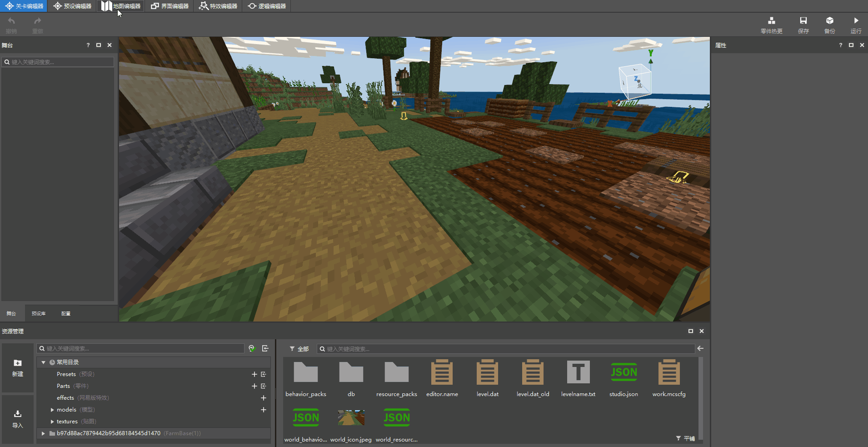This screenshot has height=447, width=868.
Task: Click the 撤销 undo arrow icon
Action: pos(11,21)
